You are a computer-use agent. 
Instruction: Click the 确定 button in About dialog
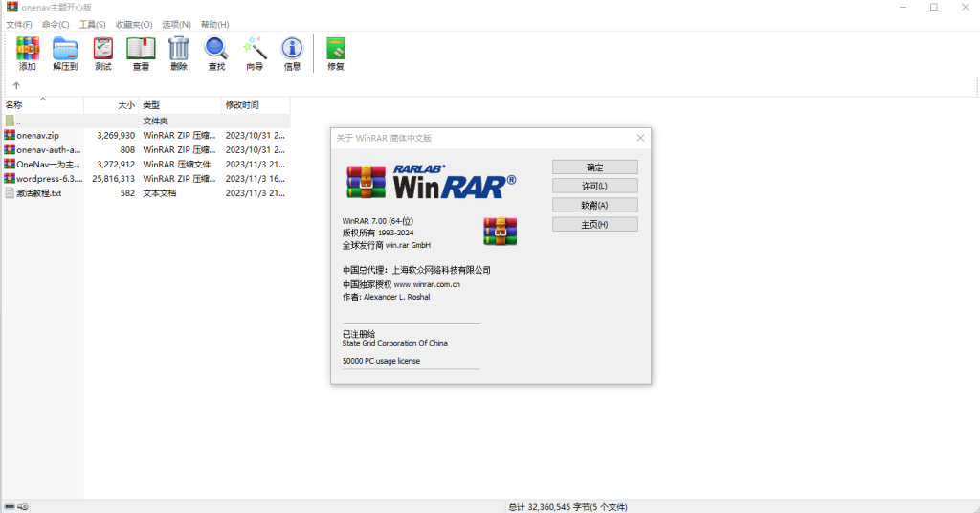coord(595,167)
